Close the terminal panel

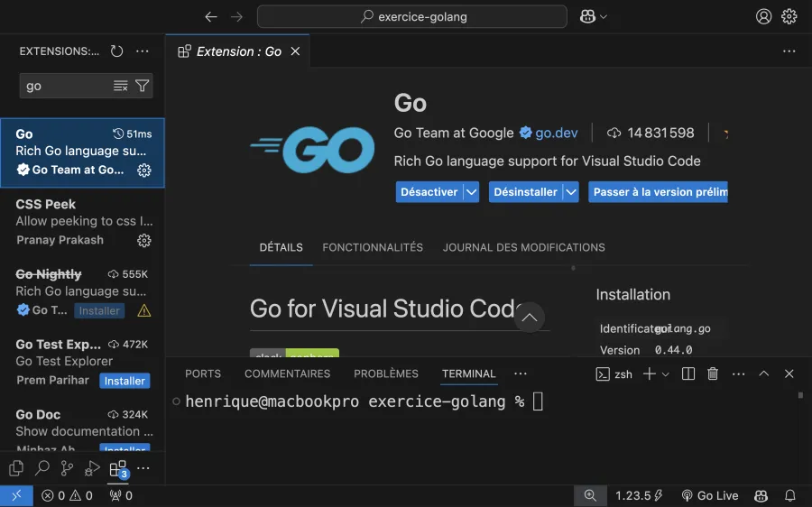pyautogui.click(x=789, y=373)
